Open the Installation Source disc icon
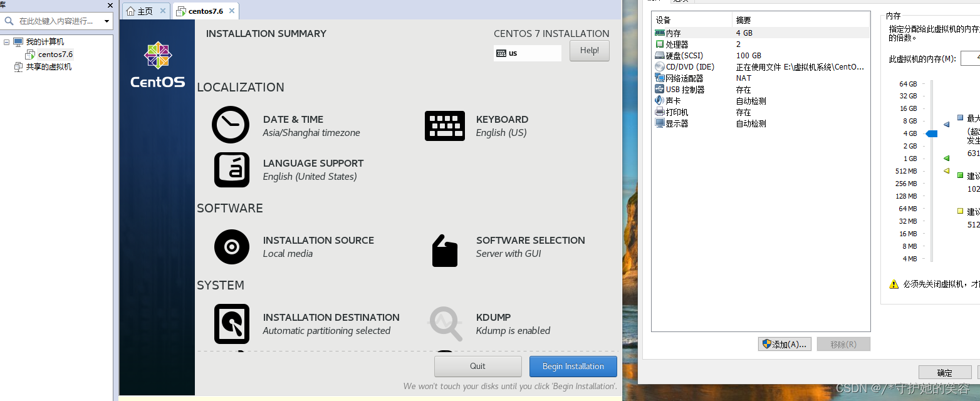 tap(232, 247)
